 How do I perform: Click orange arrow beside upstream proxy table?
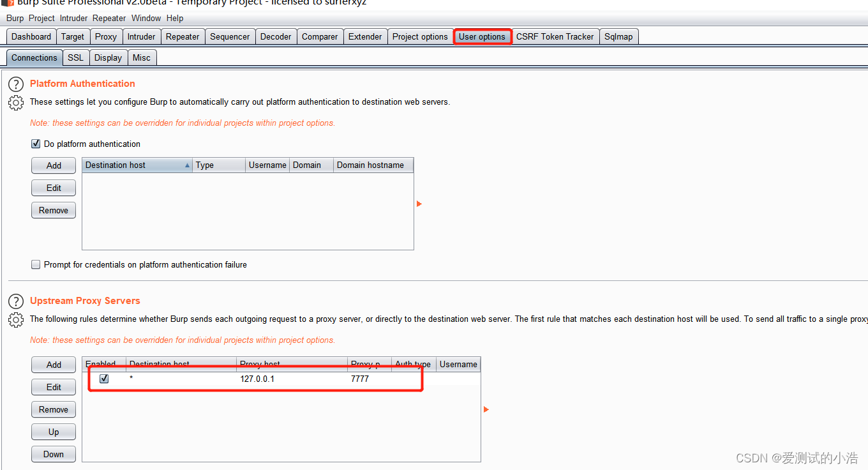click(486, 409)
